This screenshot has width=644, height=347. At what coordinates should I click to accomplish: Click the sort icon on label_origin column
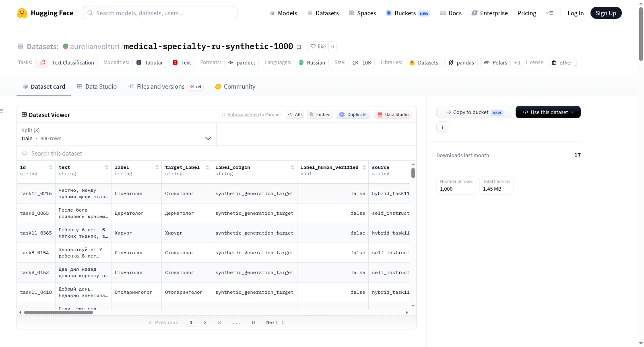293,167
